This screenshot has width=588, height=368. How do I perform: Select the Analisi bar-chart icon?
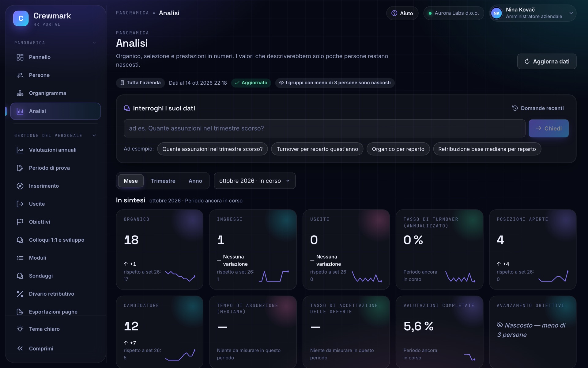[x=20, y=111]
